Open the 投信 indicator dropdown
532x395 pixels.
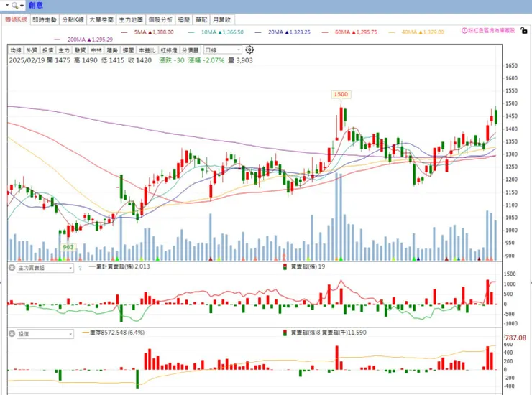[x=45, y=334]
